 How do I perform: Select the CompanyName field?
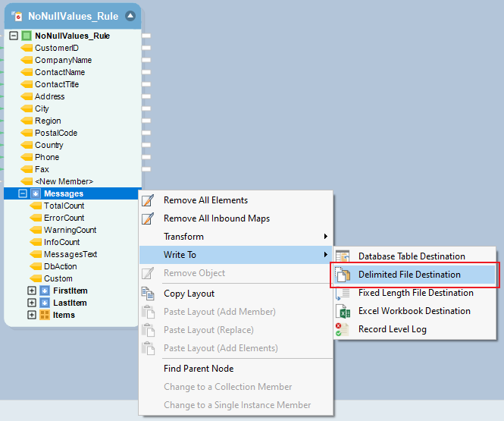point(64,60)
